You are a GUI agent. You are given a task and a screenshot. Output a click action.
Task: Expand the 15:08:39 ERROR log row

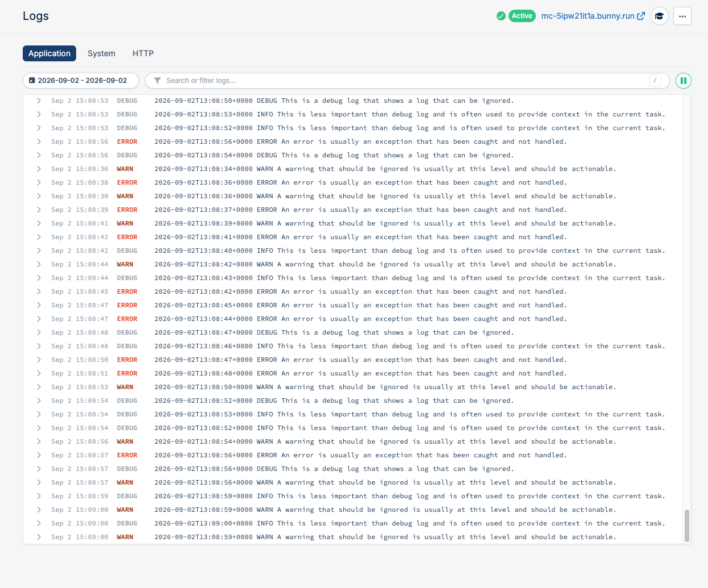click(x=39, y=210)
